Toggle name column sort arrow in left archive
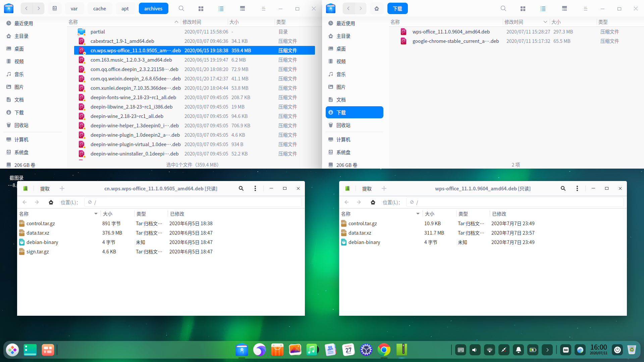Viewport: 644px width, 362px height. tap(96, 214)
